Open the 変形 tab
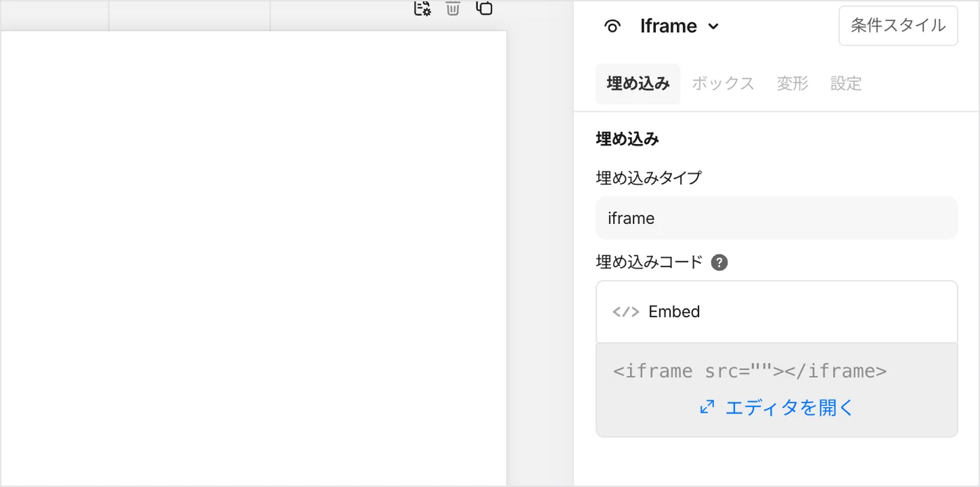This screenshot has width=980, height=487. pos(792,84)
